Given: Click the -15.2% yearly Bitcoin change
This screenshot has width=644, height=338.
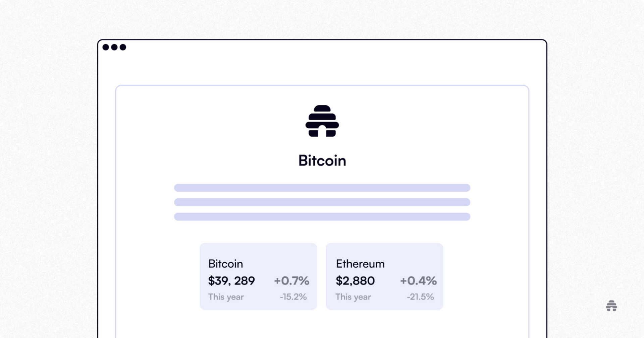Looking at the screenshot, I should [293, 297].
